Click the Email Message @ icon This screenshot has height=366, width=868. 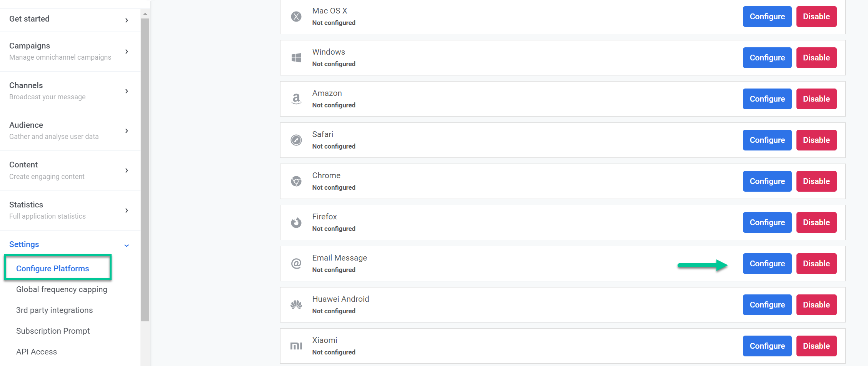(296, 264)
